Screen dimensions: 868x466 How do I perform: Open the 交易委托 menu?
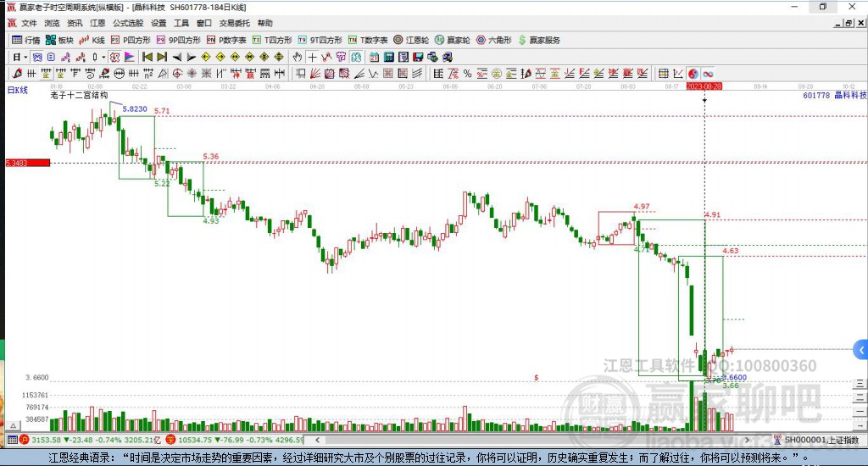coord(234,23)
